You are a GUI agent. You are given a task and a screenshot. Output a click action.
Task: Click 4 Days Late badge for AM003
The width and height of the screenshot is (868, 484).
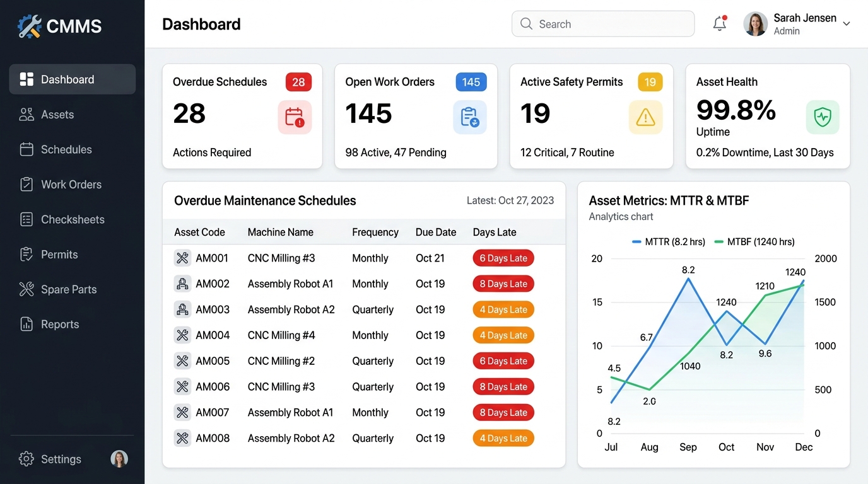[503, 309]
